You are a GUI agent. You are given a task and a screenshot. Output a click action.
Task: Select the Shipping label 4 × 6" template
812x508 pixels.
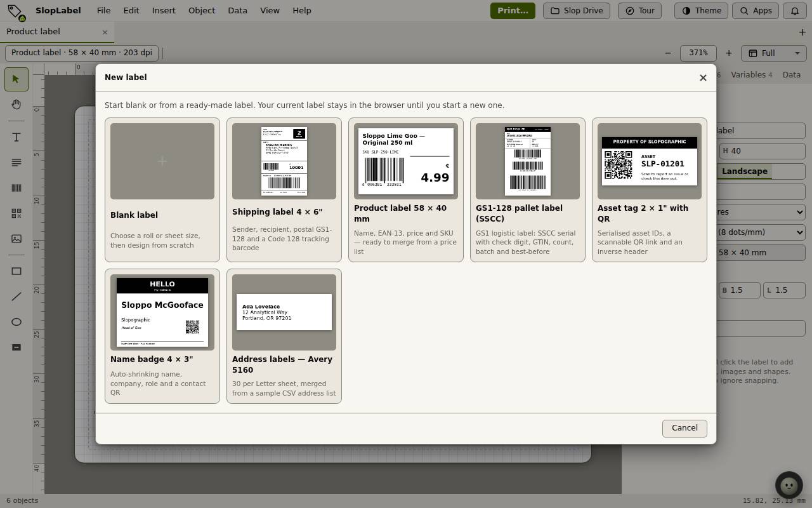click(x=284, y=190)
